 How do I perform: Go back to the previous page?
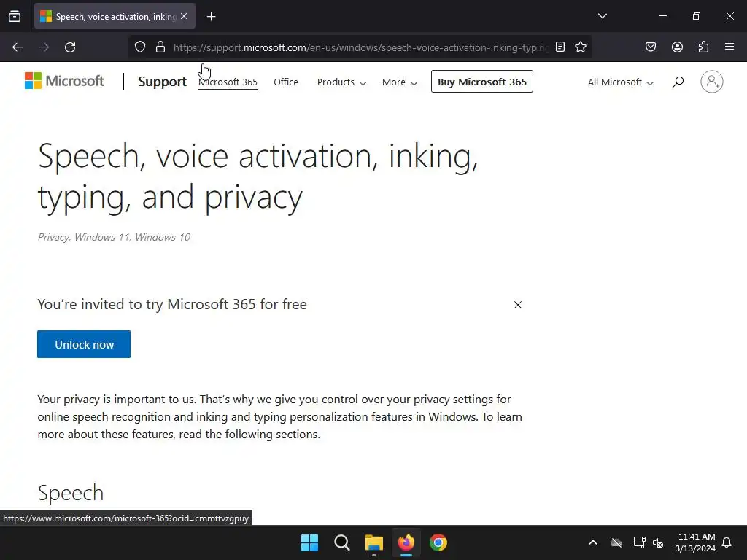coord(18,47)
